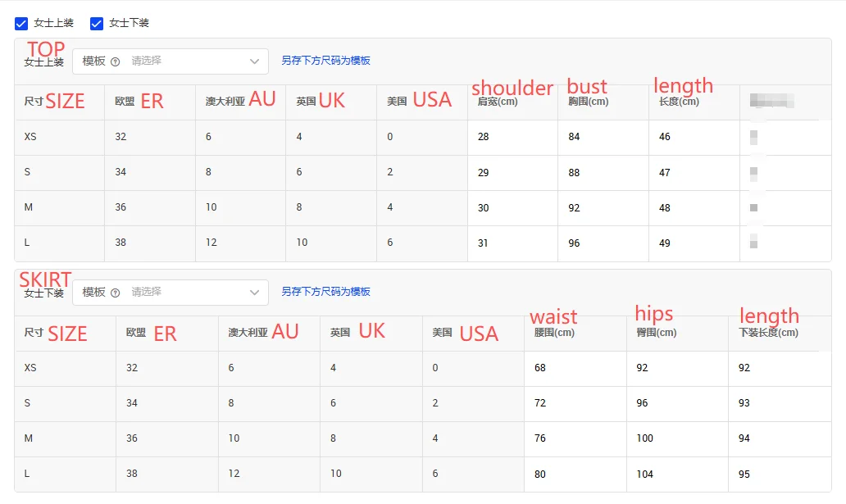The image size is (846, 504).
Task: Edit XS 肩宽 field showing 28
Action: pyautogui.click(x=512, y=137)
